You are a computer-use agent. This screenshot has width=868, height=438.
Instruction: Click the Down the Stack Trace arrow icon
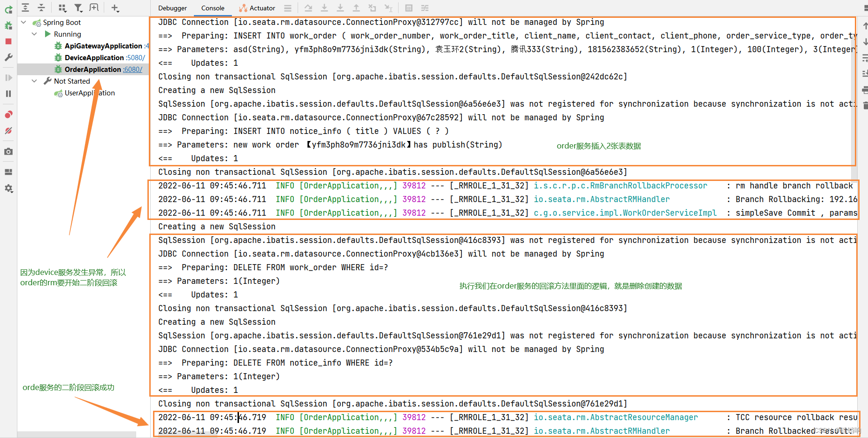pos(865,42)
